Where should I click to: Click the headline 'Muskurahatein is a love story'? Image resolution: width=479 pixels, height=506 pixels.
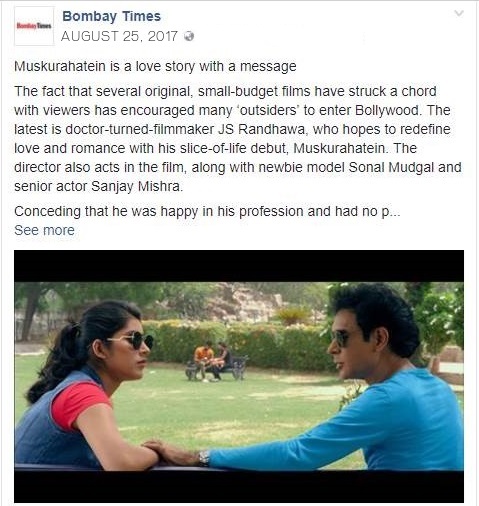click(x=155, y=66)
